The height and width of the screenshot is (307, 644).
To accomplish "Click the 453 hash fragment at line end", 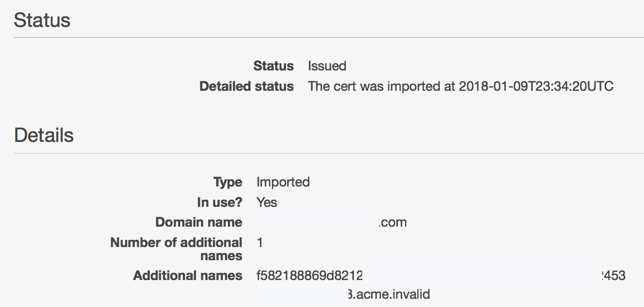I will click(614, 276).
